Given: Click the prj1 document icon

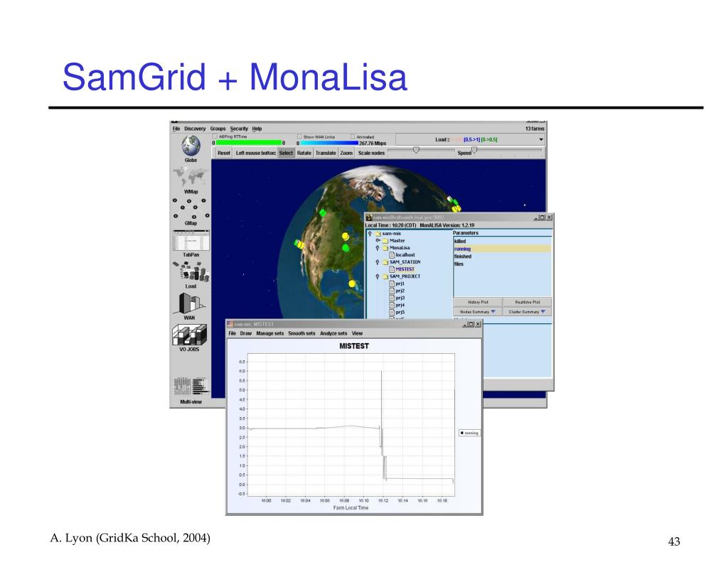Looking at the screenshot, I should (392, 283).
